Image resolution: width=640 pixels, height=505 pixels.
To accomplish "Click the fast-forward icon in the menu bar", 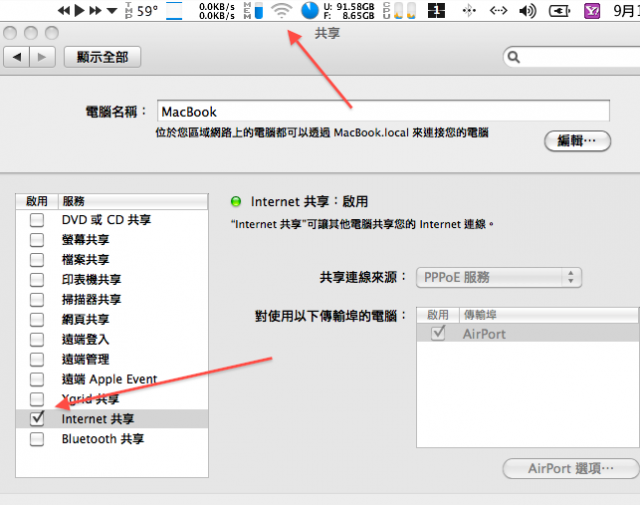I will coord(96,11).
